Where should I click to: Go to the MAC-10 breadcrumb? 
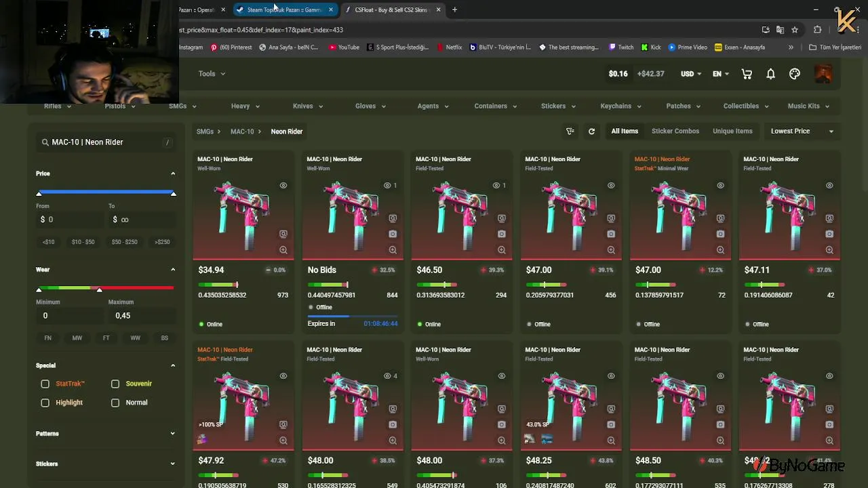(242, 131)
